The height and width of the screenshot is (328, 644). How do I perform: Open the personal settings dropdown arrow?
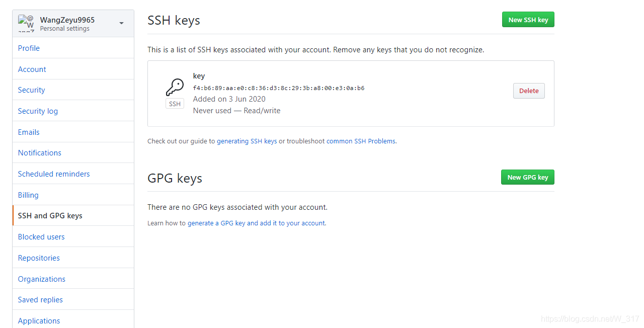pos(121,23)
